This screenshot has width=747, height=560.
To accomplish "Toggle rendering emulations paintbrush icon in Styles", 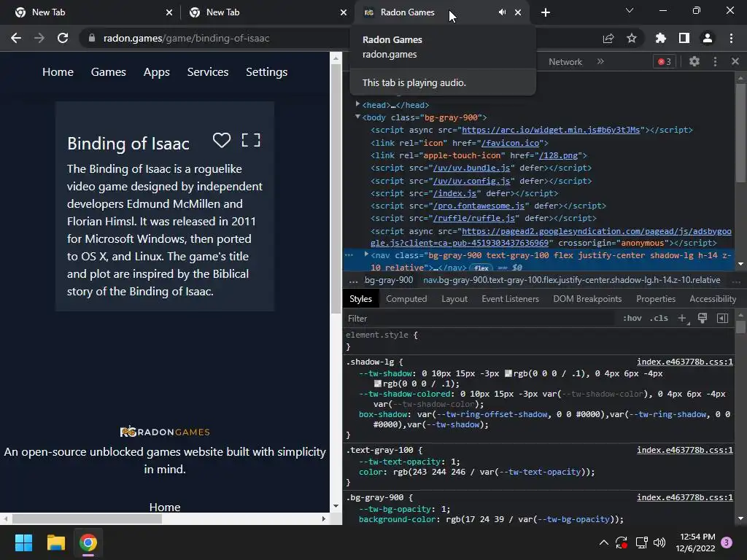I will (x=703, y=318).
